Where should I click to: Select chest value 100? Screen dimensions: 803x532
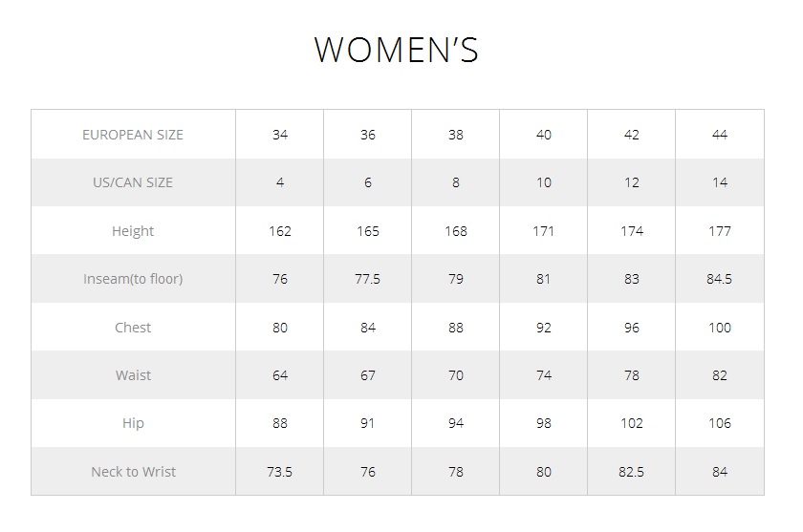tap(720, 328)
